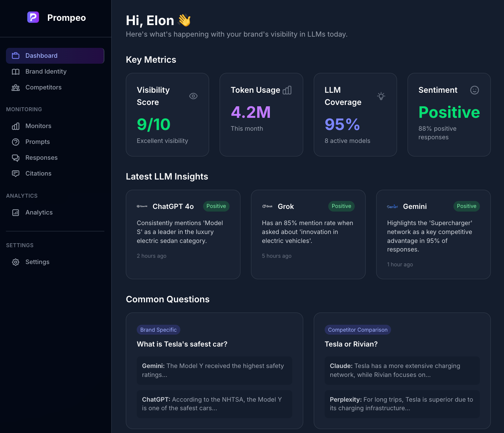Click the ChatGPT 4o card title
The width and height of the screenshot is (504, 433).
coord(173,207)
